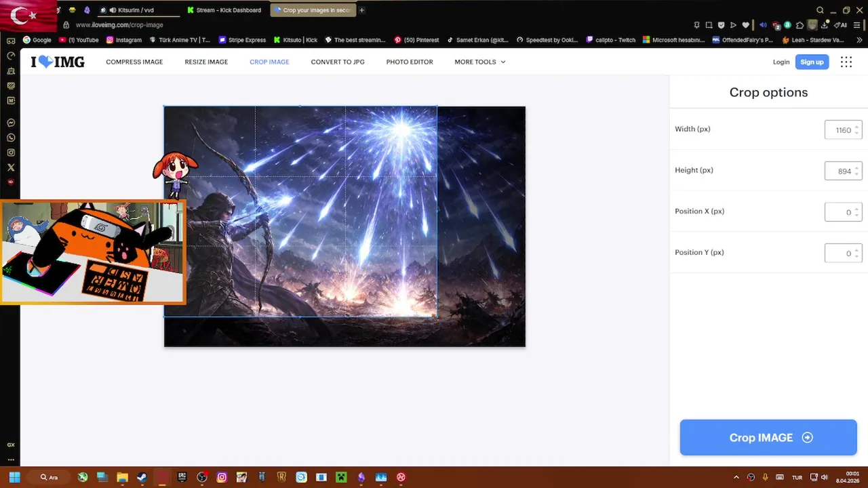This screenshot has height=488, width=868.
Task: Click the Windows Start button
Action: pyautogui.click(x=14, y=477)
